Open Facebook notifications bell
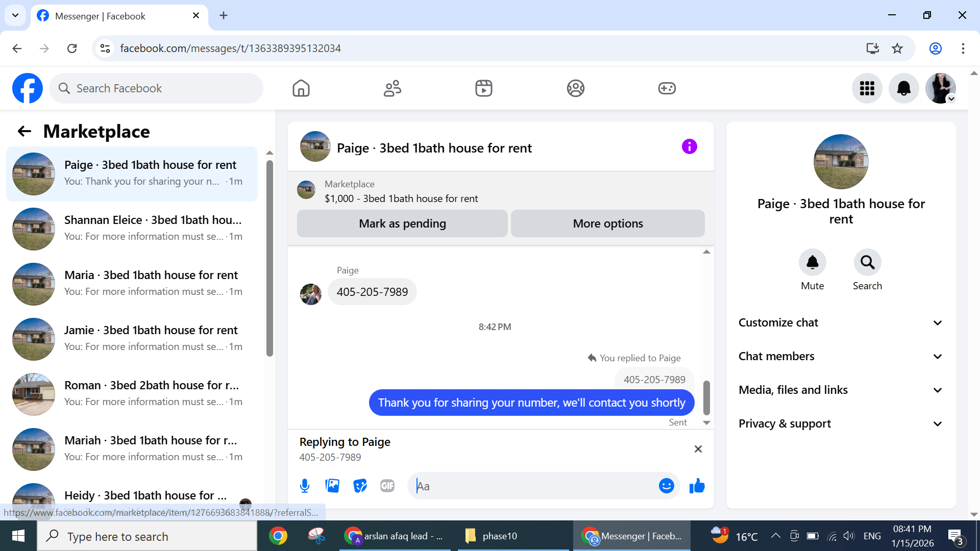 pyautogui.click(x=903, y=88)
